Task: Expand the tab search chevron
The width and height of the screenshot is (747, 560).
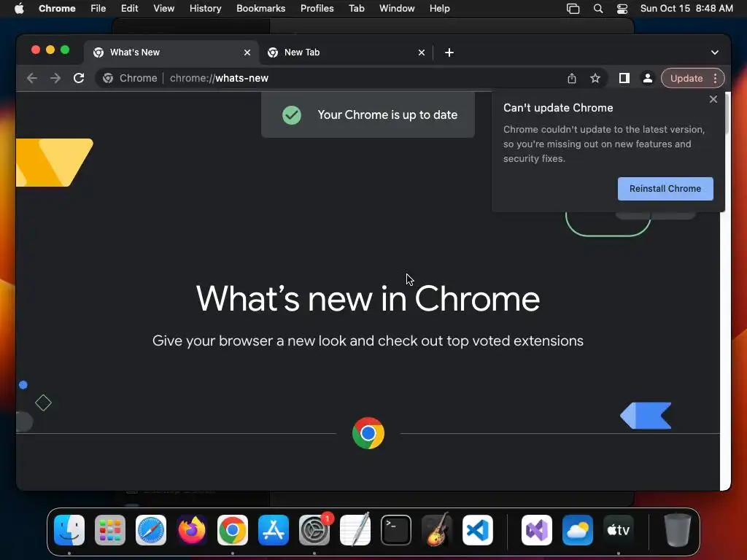Action: (715, 52)
